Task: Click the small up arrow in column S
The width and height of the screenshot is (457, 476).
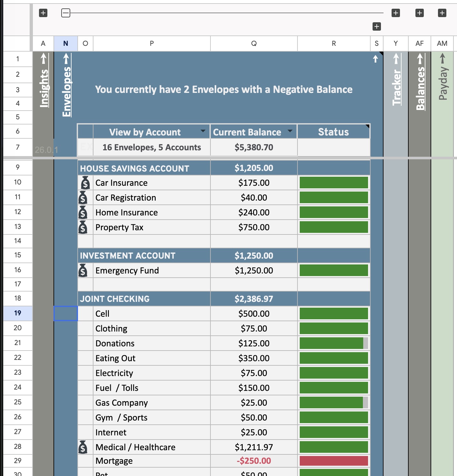Action: coord(375,59)
